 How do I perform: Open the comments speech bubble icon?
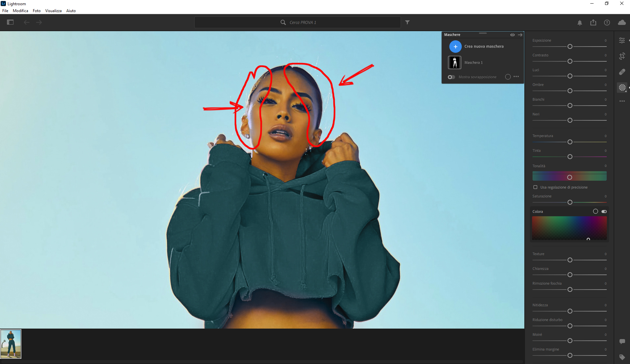(x=622, y=341)
